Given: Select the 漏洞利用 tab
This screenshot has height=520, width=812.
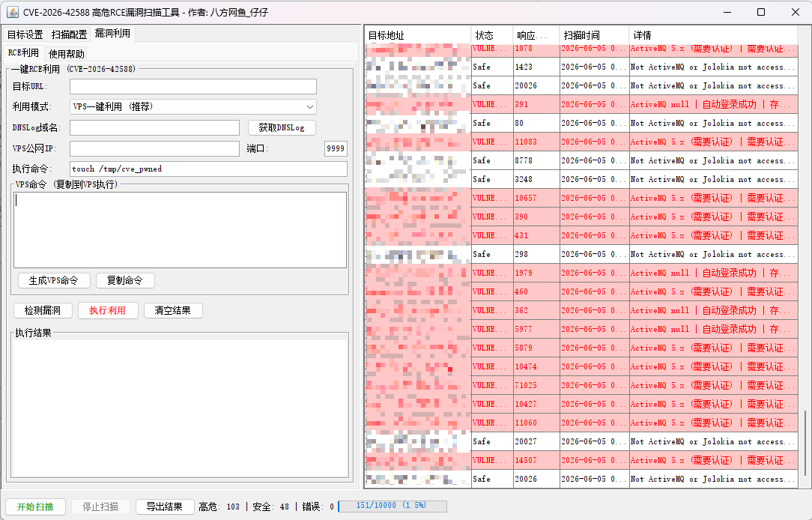Looking at the screenshot, I should [x=112, y=34].
